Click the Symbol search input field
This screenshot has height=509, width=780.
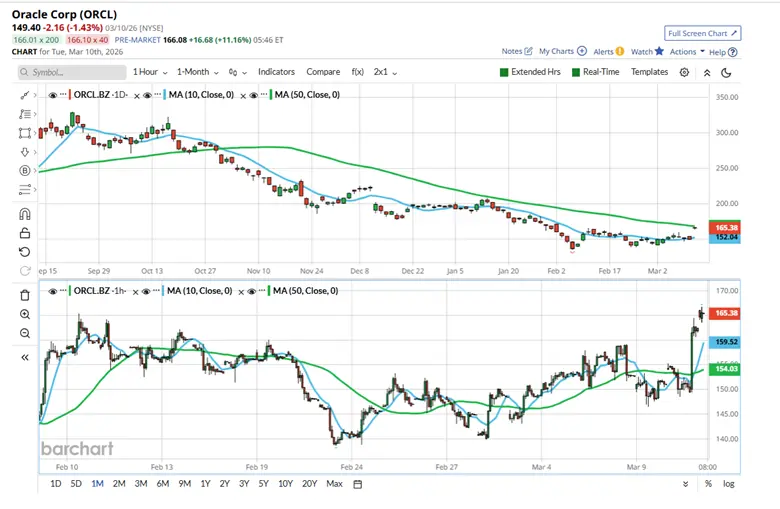click(72, 72)
